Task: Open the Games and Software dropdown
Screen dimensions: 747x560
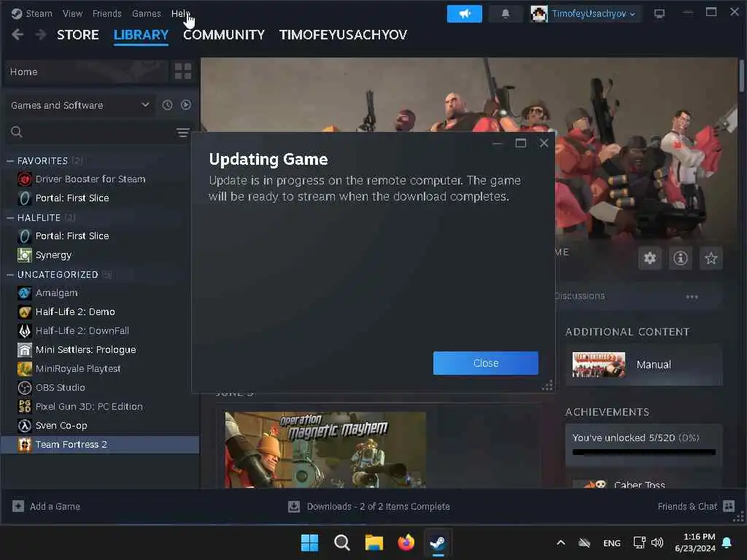Action: [x=80, y=105]
